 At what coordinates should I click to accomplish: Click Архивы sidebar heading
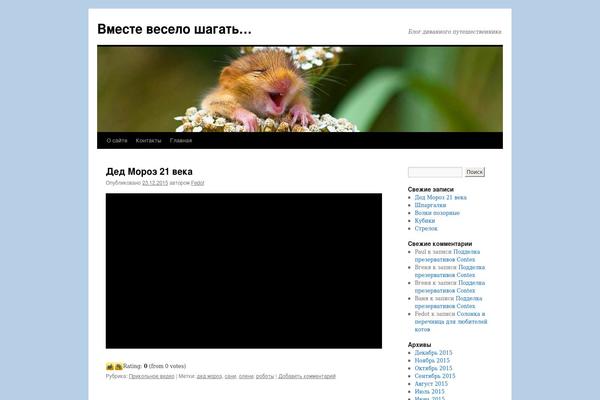[x=419, y=345]
